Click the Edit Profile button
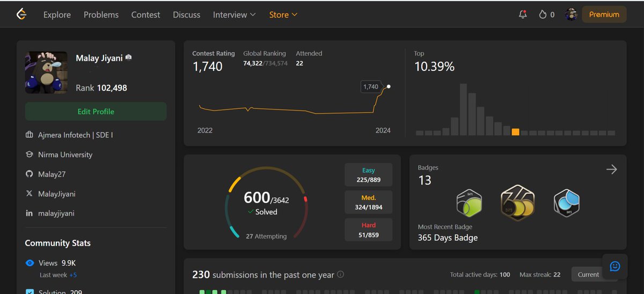Viewport: 644px width, 294px height. pos(96,112)
